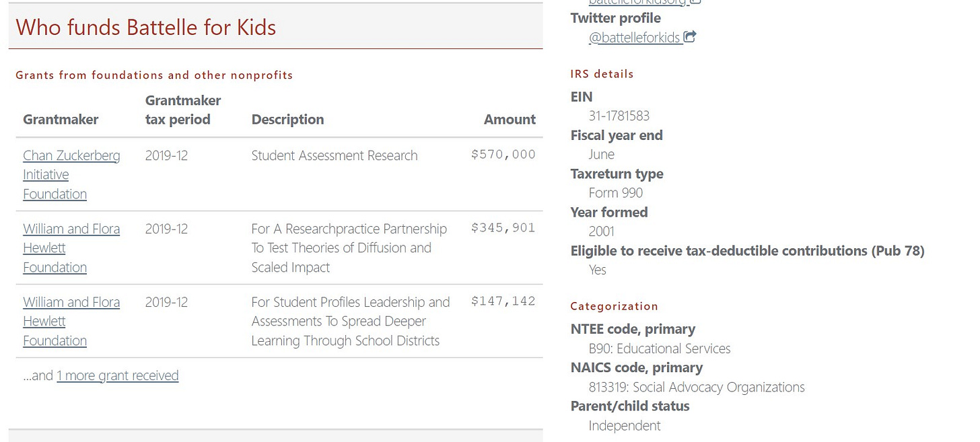Click the Description column header
This screenshot has width=980, height=442.
point(287,120)
